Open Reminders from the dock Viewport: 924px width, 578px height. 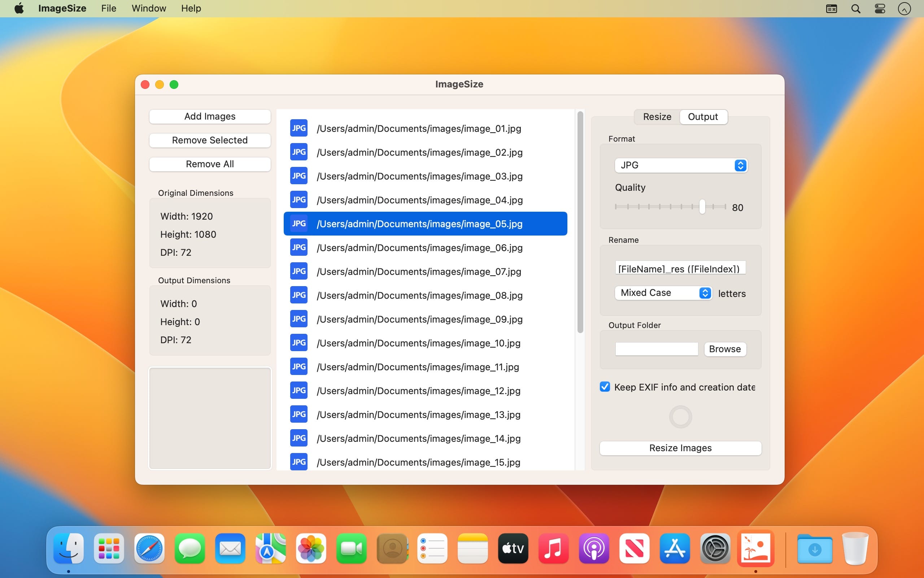pyautogui.click(x=432, y=548)
